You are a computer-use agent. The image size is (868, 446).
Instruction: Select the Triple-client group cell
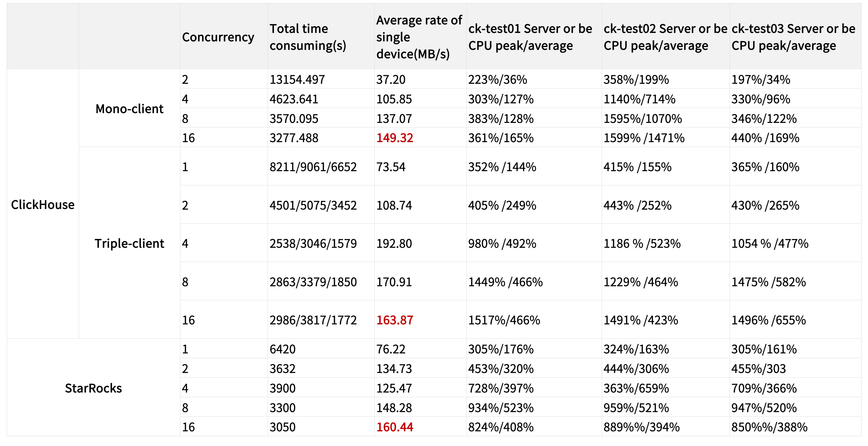tap(129, 243)
